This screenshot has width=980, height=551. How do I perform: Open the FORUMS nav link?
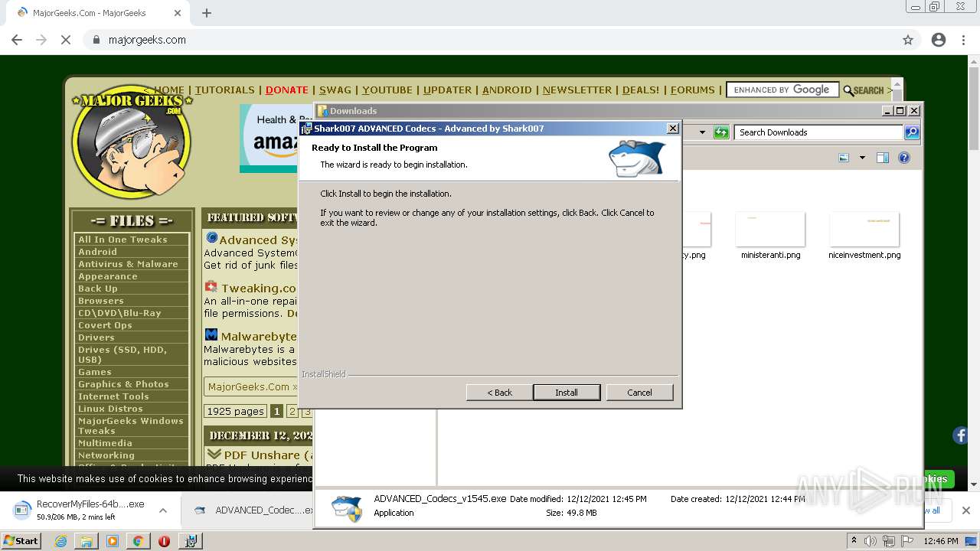click(x=693, y=90)
